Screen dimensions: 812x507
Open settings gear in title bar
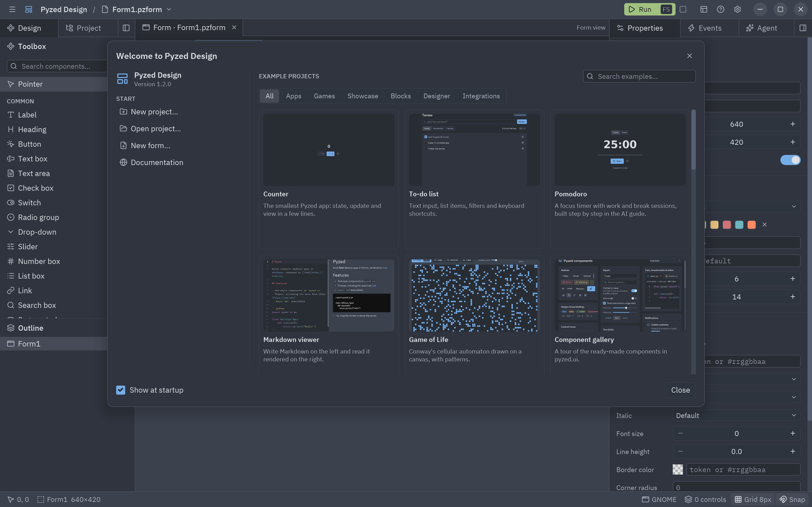[x=737, y=9]
